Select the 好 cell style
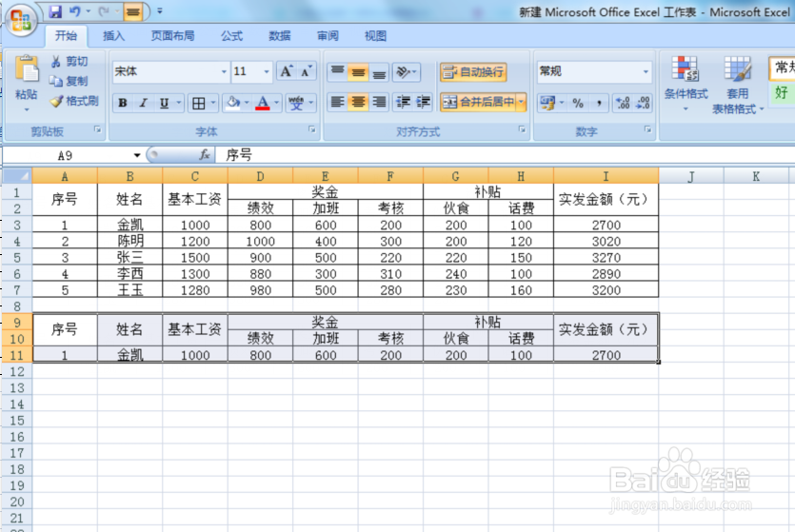The image size is (795, 532). [x=782, y=92]
